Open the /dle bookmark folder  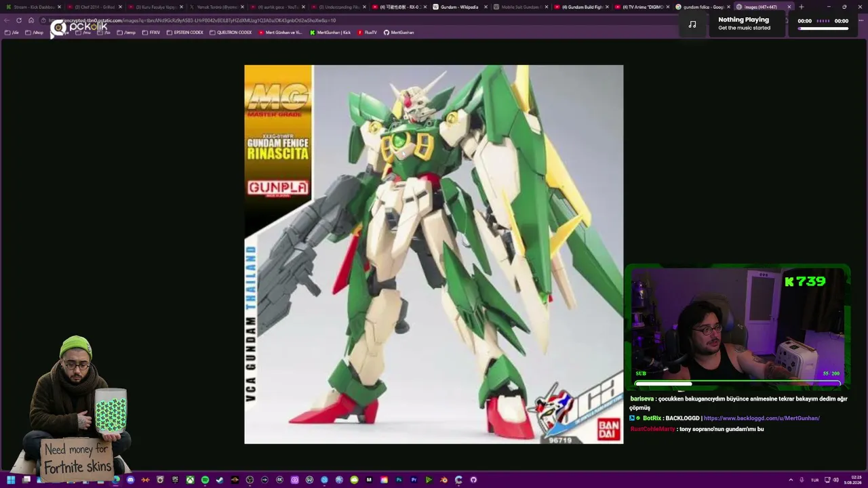12,33
